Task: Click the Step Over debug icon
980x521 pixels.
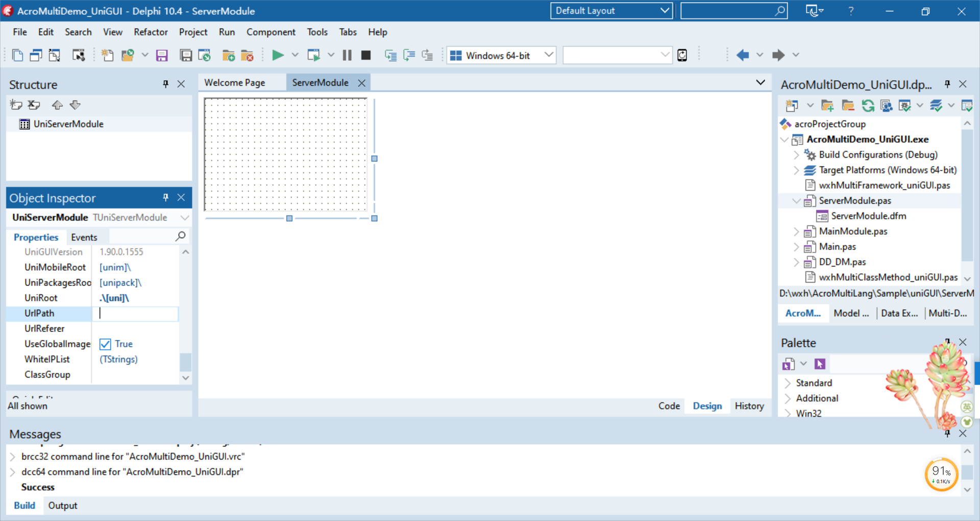Action: [x=409, y=55]
